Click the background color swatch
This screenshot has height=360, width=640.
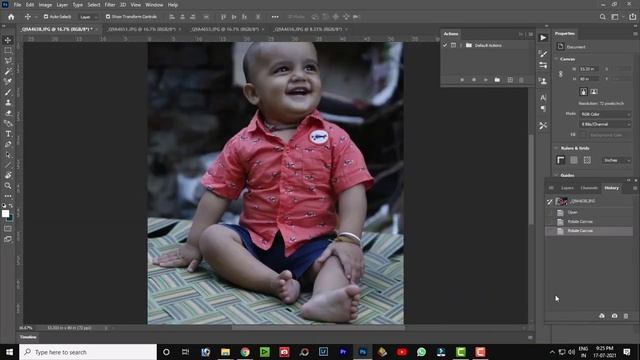pyautogui.click(x=10, y=218)
